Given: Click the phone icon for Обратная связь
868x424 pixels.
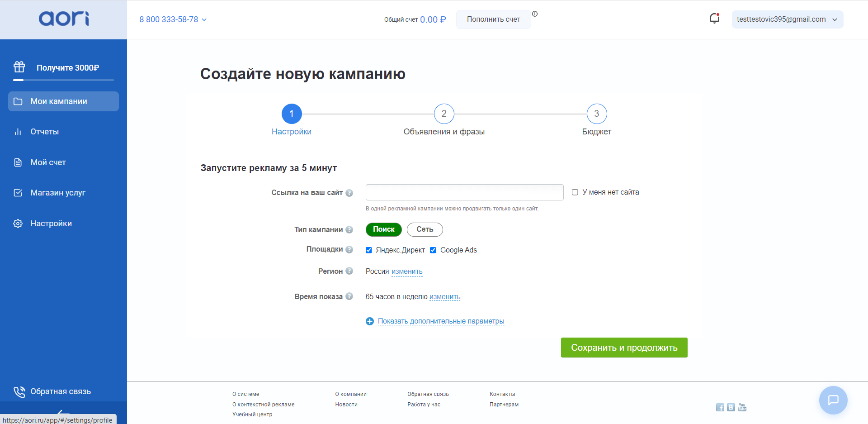Looking at the screenshot, I should pyautogui.click(x=19, y=392).
